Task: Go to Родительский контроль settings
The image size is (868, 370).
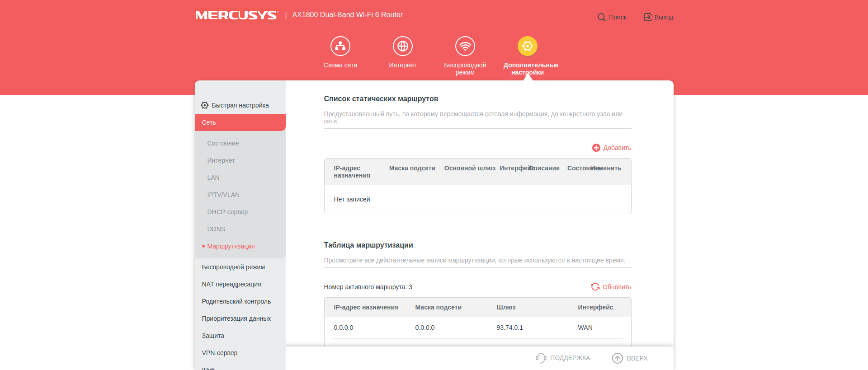Action: tap(236, 301)
